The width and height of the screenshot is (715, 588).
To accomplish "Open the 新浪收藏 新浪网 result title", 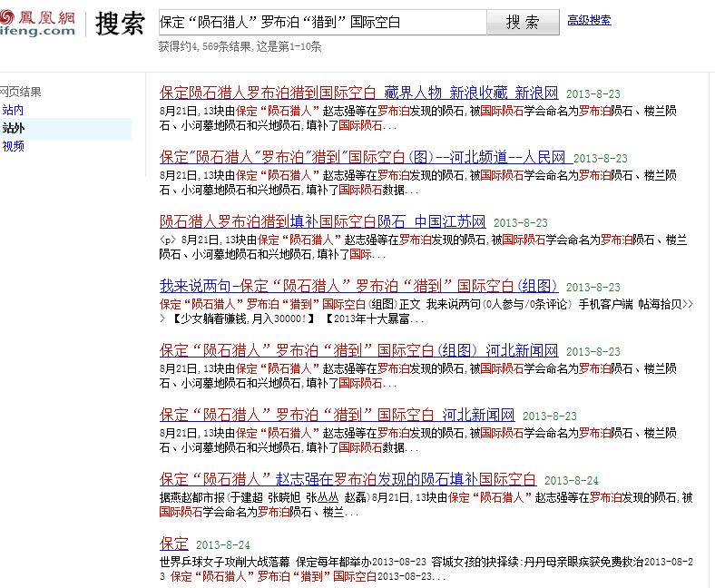I will [x=359, y=93].
